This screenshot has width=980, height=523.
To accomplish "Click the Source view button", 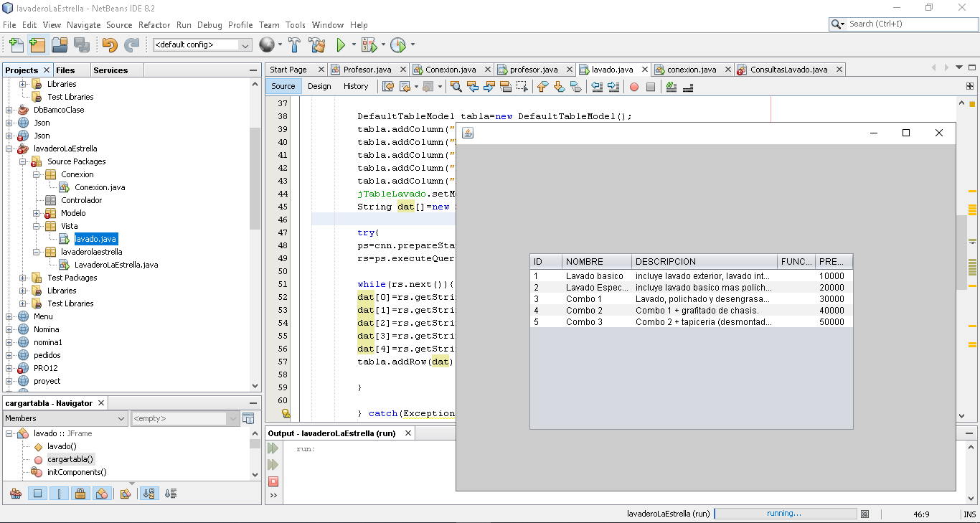I will (283, 86).
